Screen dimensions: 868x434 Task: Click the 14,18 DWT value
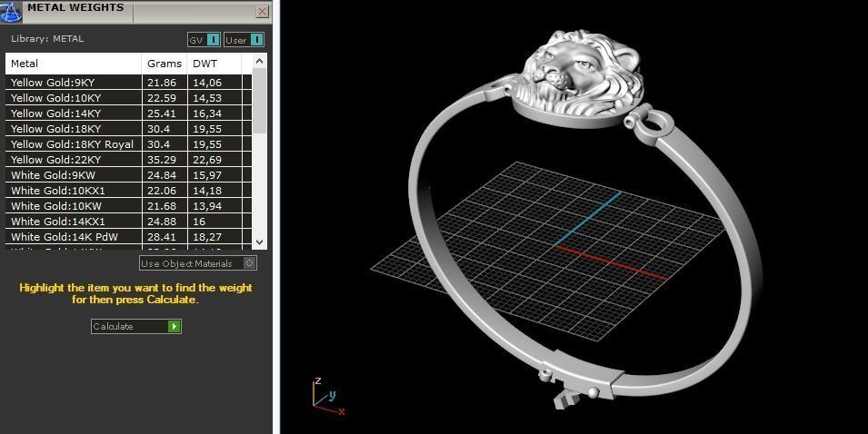tap(207, 191)
